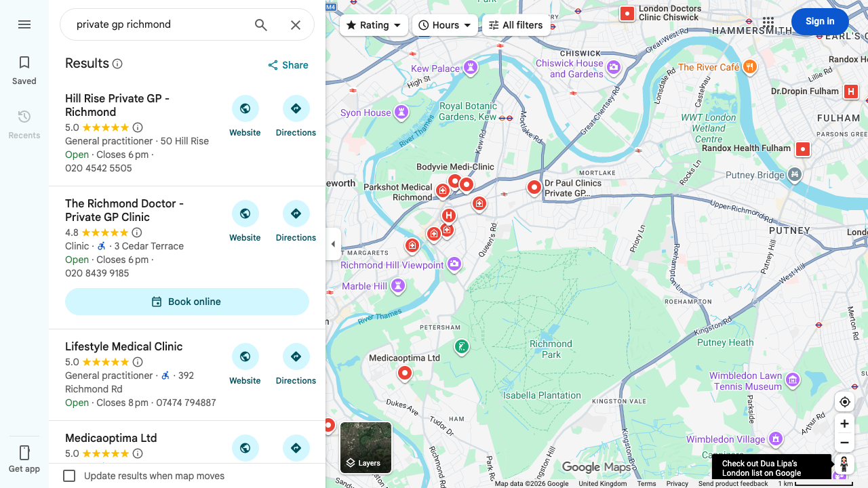Show your location on map
Viewport: 868px width, 488px height.
844,402
